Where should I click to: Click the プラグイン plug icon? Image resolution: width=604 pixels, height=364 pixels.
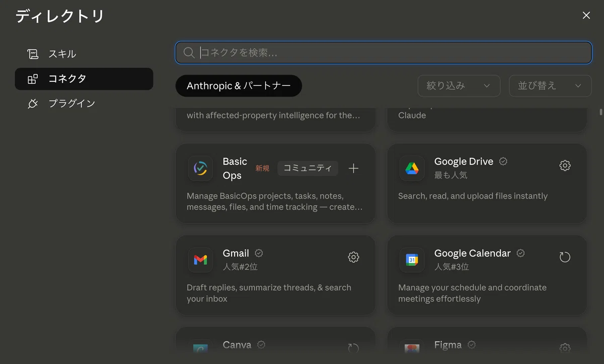(33, 104)
